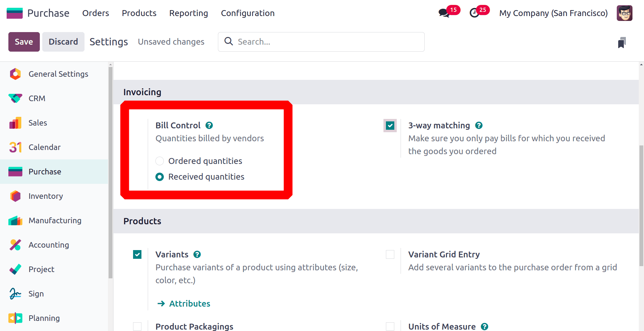The width and height of the screenshot is (644, 331).
Task: Click the 3-way matching help icon
Action: (x=479, y=125)
